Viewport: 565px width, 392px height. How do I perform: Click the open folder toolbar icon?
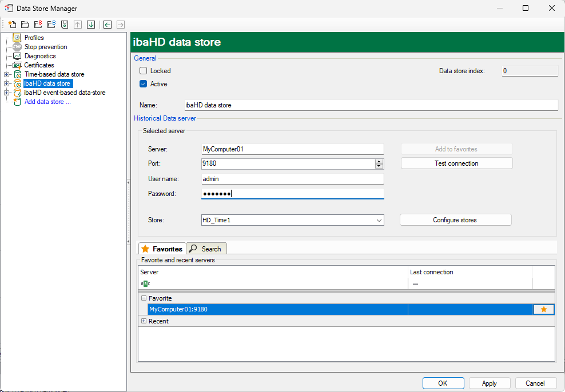point(25,25)
